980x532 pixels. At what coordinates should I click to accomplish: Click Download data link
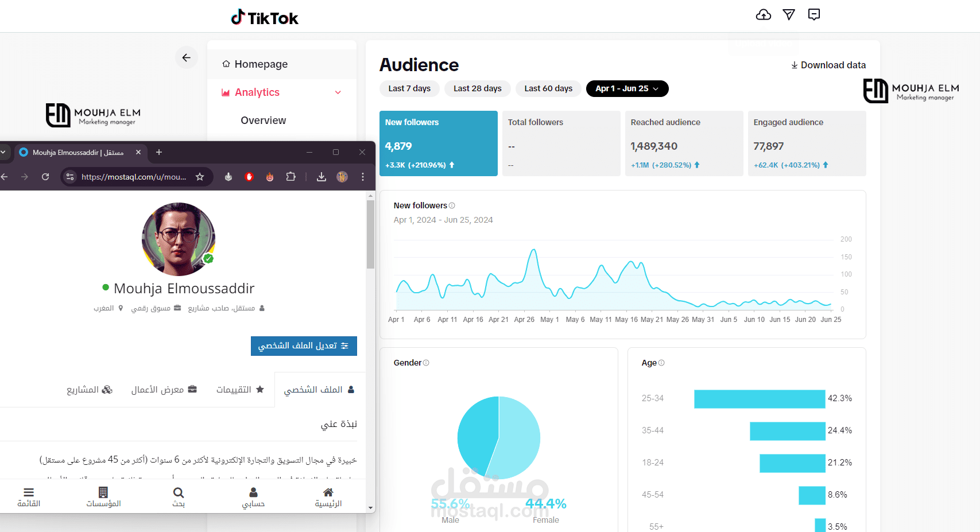click(x=828, y=65)
